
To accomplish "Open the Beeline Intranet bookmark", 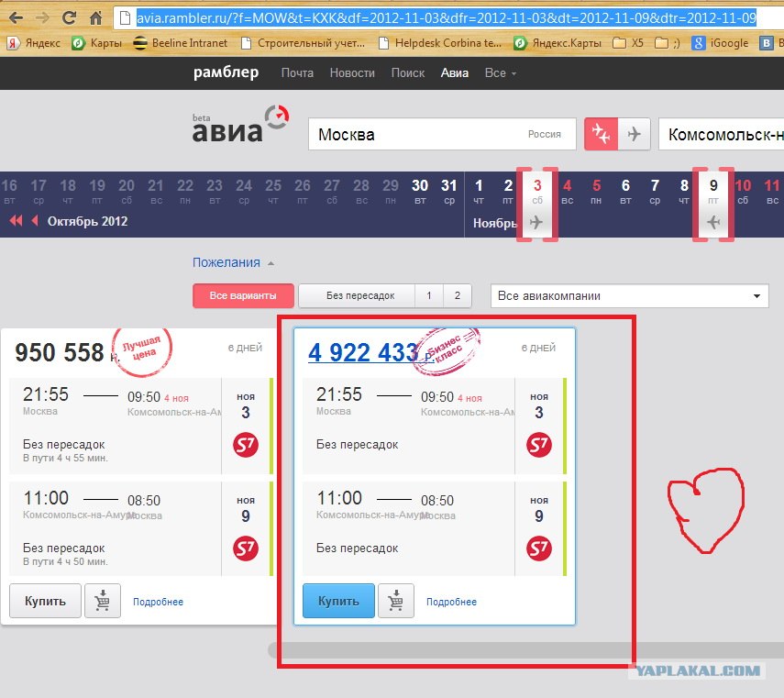I will [181, 43].
